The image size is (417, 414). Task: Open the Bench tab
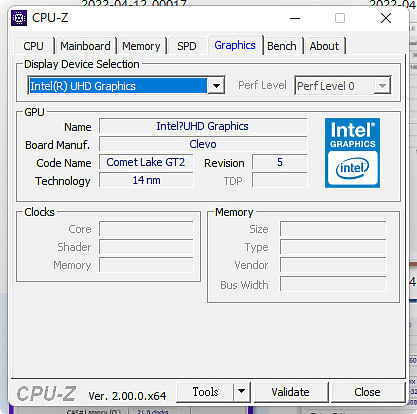(x=282, y=46)
